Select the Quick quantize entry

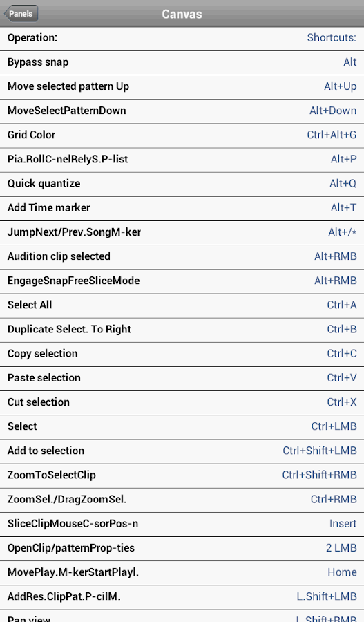tap(182, 184)
